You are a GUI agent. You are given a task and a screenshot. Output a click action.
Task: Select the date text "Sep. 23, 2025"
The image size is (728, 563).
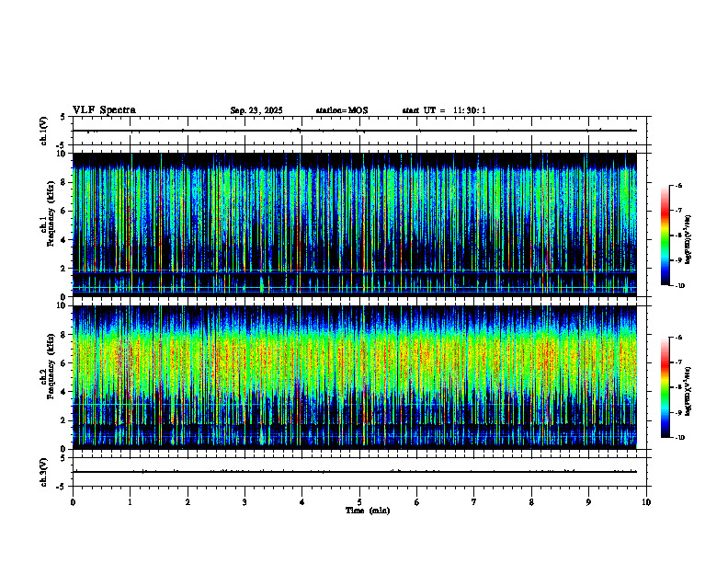(256, 110)
